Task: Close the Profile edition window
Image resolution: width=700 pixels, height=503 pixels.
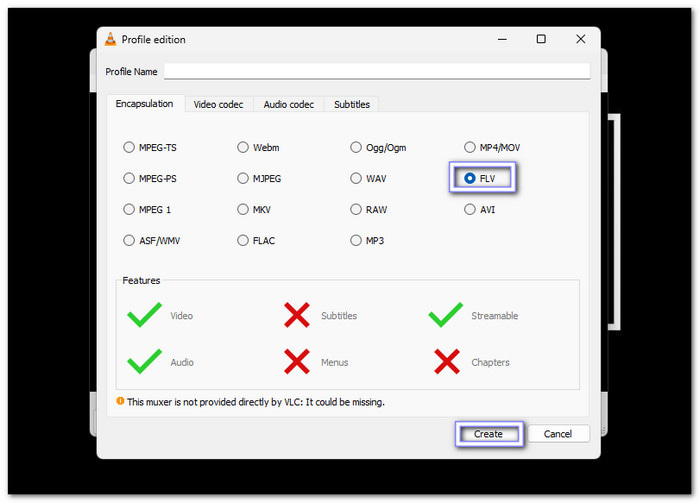Action: (x=580, y=39)
